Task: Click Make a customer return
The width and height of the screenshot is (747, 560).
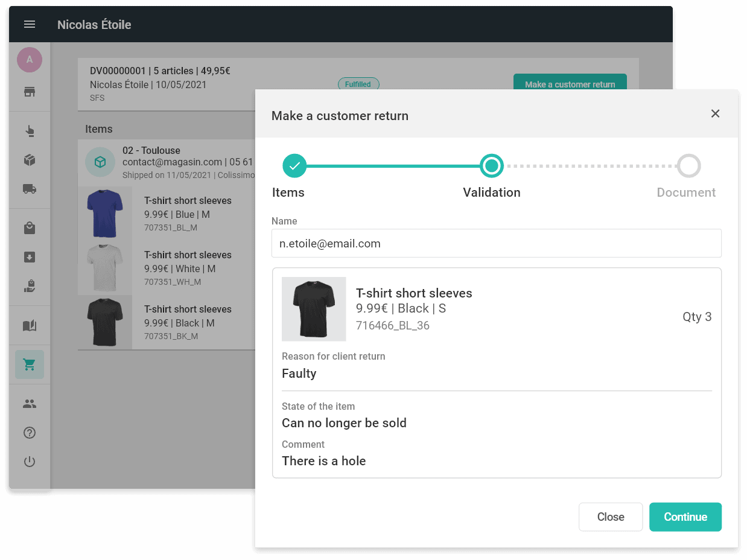Action: (x=570, y=84)
